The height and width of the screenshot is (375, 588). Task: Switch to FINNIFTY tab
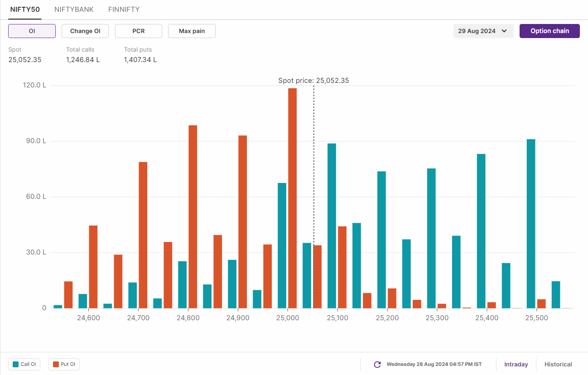pos(124,10)
